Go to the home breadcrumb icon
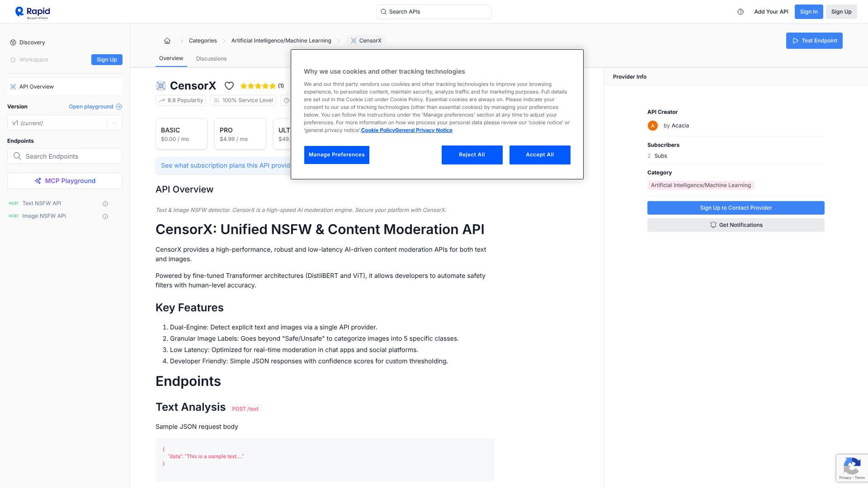This screenshot has width=868, height=488. 167,41
